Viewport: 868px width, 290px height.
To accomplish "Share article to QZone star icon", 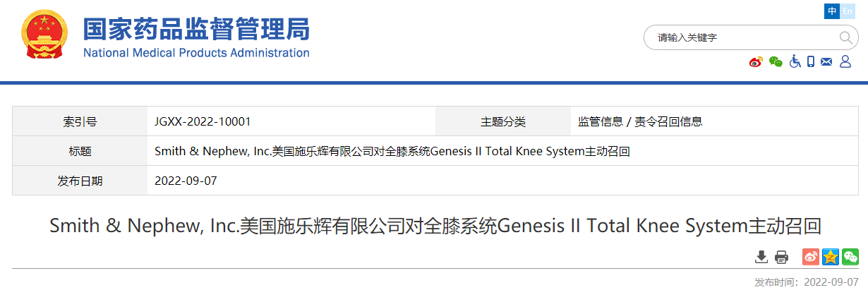I will point(831,257).
